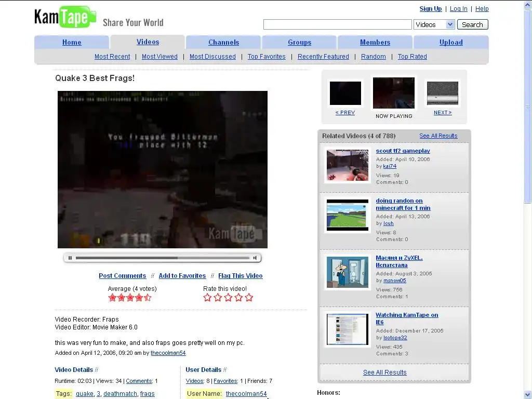This screenshot has height=399, width=532.
Task: Open scout tf2 gameplay title link
Action: (x=403, y=151)
